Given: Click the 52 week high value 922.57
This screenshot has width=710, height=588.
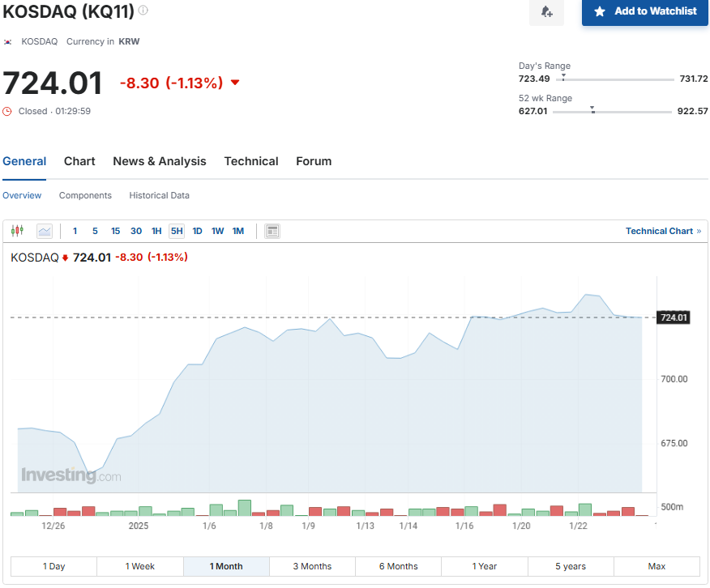Looking at the screenshot, I should (692, 111).
